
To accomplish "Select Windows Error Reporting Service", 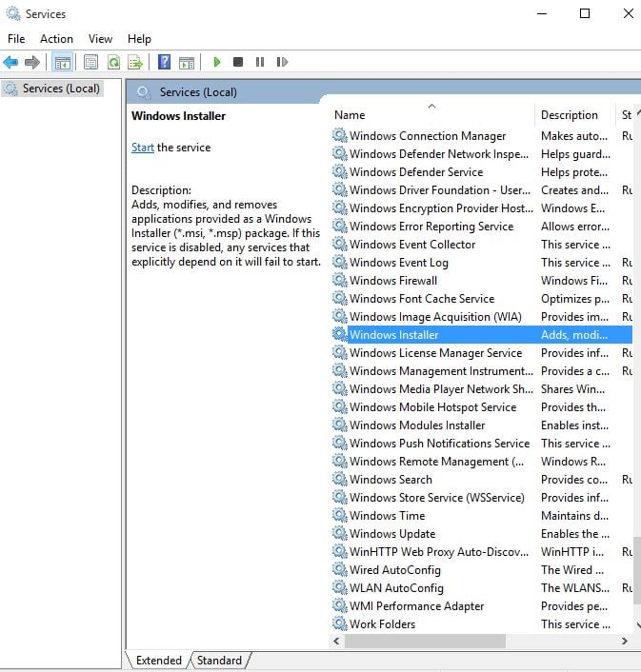I will pos(481,227).
